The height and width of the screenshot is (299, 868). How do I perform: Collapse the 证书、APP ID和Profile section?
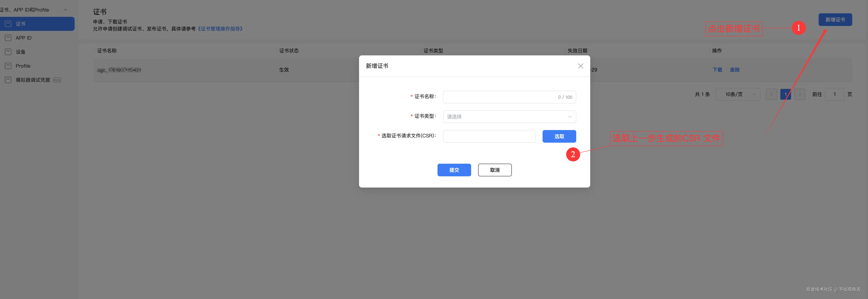[x=65, y=10]
